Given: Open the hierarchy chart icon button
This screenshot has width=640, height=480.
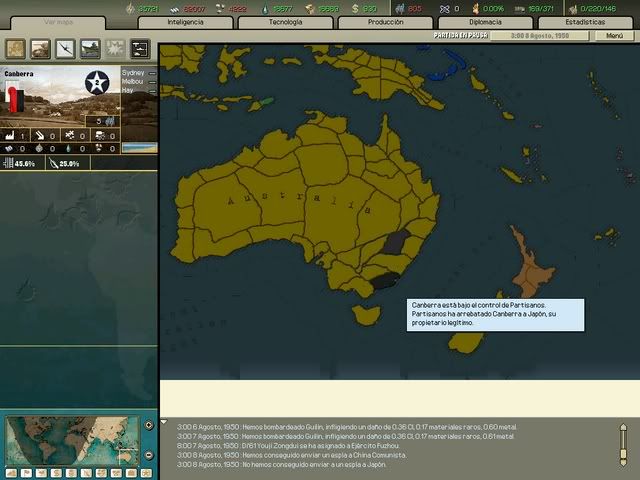Looking at the screenshot, I should (x=140, y=49).
